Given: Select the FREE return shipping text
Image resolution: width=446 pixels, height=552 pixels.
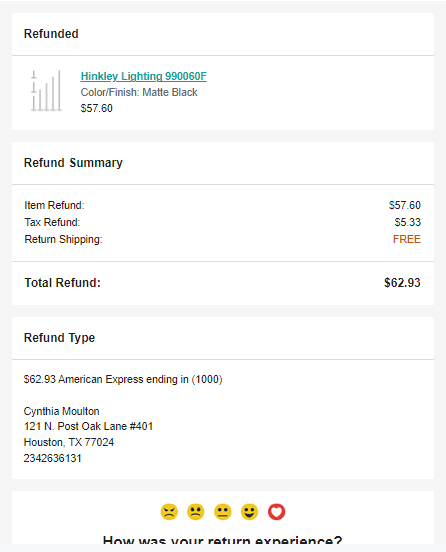Looking at the screenshot, I should tap(407, 239).
